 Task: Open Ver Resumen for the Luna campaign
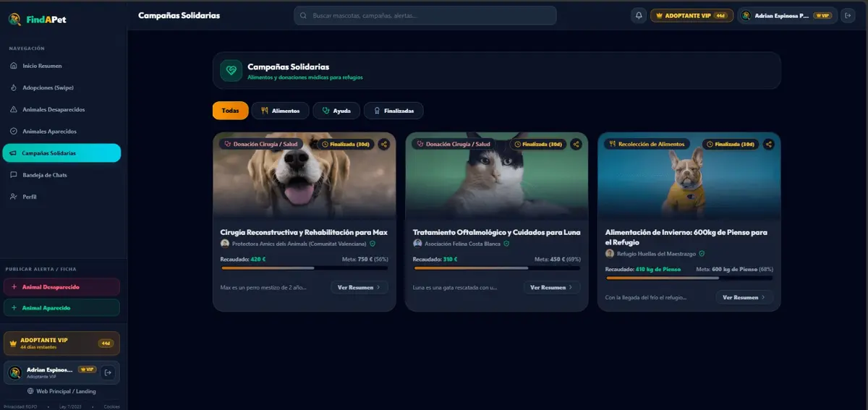[552, 287]
